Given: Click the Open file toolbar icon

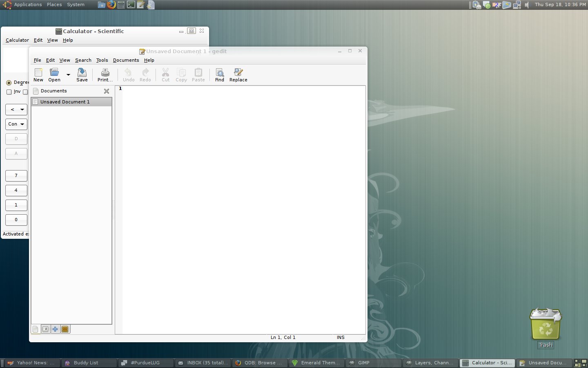Looking at the screenshot, I should pyautogui.click(x=54, y=75).
